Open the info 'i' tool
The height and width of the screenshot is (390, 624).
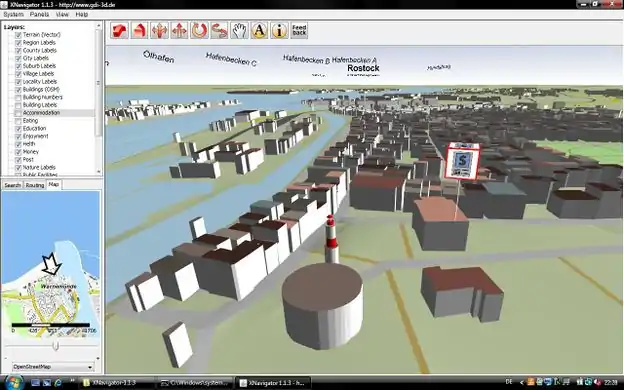(x=279, y=31)
